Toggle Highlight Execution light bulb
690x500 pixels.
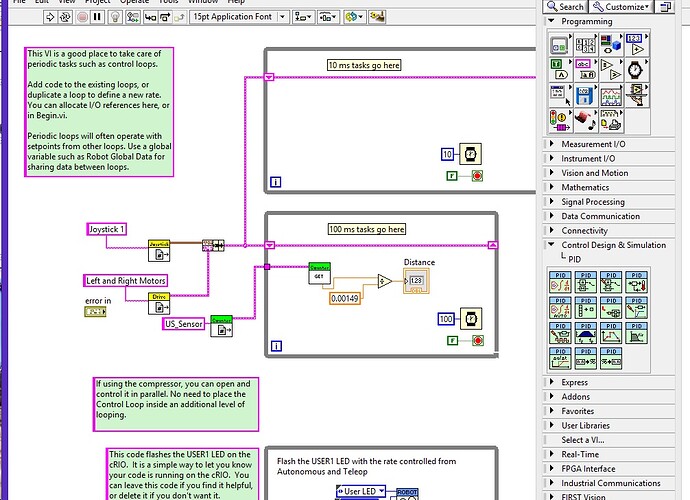coord(115,17)
